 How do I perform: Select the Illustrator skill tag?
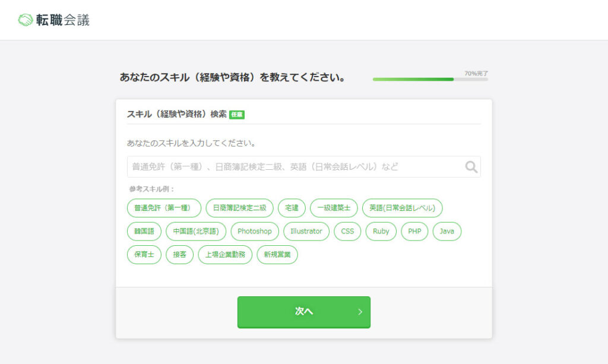click(306, 231)
